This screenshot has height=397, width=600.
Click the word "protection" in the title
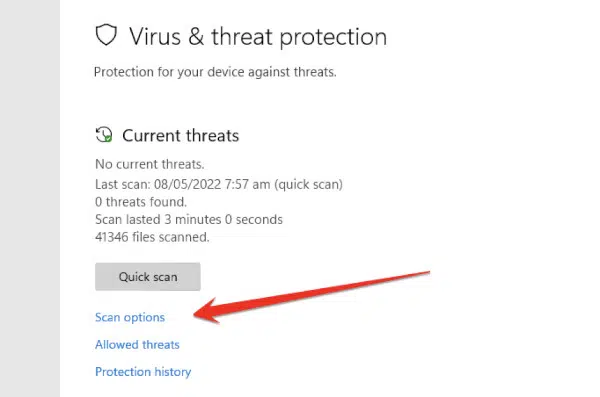point(333,38)
